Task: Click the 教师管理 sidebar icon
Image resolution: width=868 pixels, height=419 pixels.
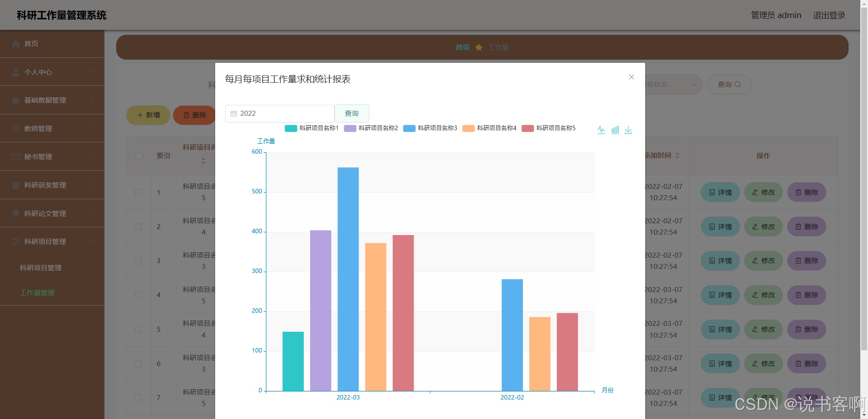Action: (x=16, y=128)
